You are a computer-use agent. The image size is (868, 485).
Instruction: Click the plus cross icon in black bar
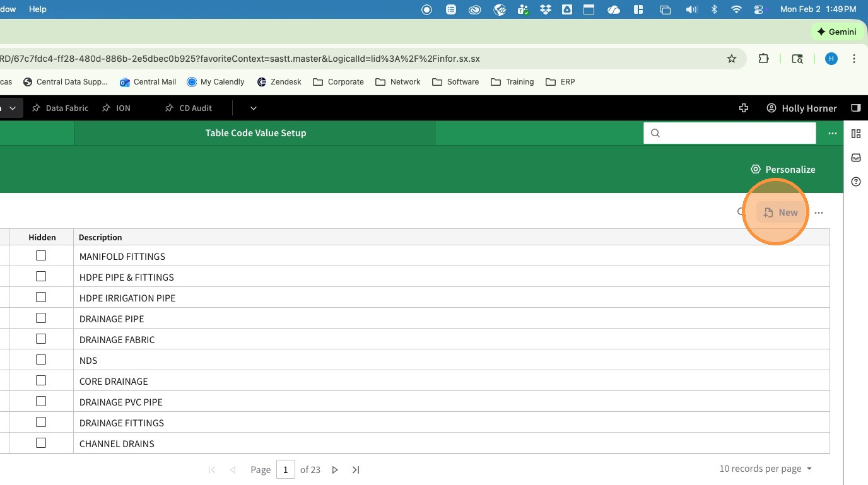tap(744, 108)
